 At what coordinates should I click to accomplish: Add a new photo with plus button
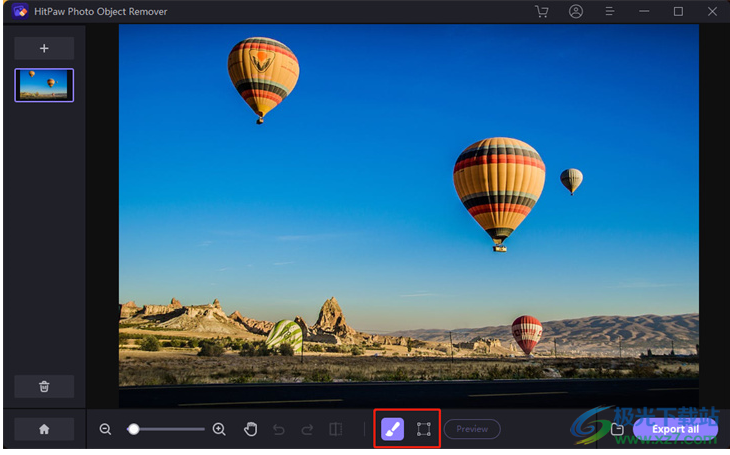[44, 48]
